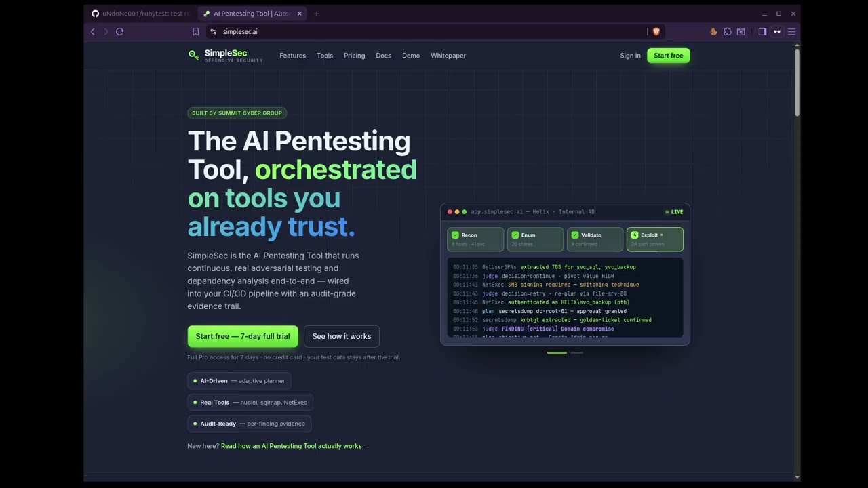Open the Features nav item
Viewport: 868px width, 488px height.
293,56
